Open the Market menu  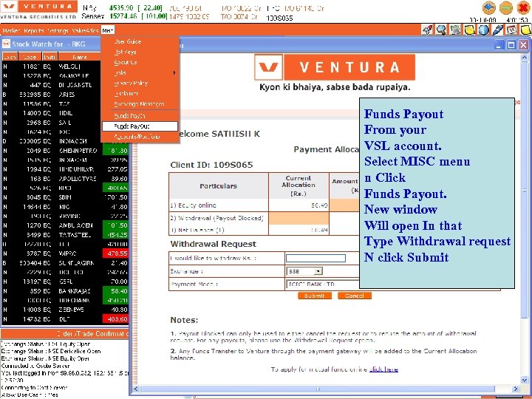pos(11,30)
